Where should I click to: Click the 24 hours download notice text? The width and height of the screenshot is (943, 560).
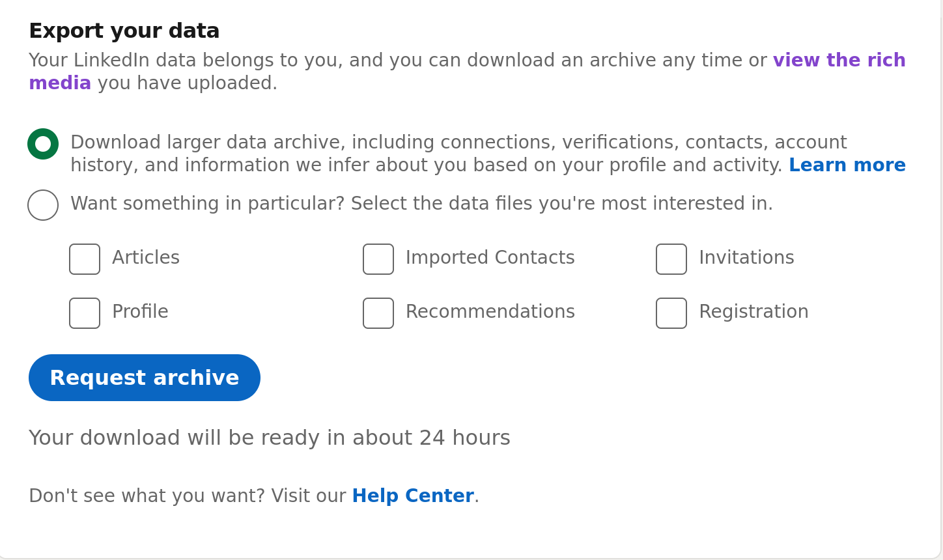[269, 438]
